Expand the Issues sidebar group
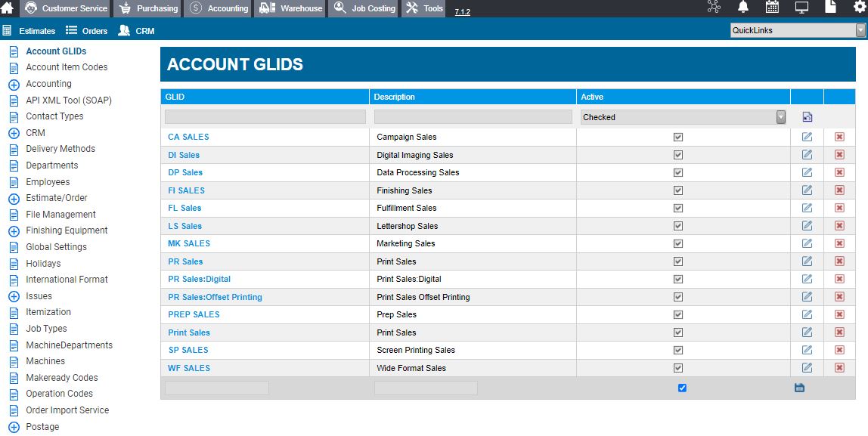Image resolution: width=868 pixels, height=436 pixels. coord(14,296)
